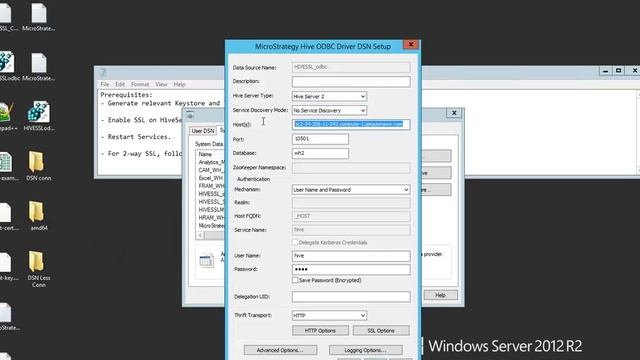Screen dimensions: 640x360
Task: Open Logging Options in the DSN Setup
Action: click(x=365, y=350)
